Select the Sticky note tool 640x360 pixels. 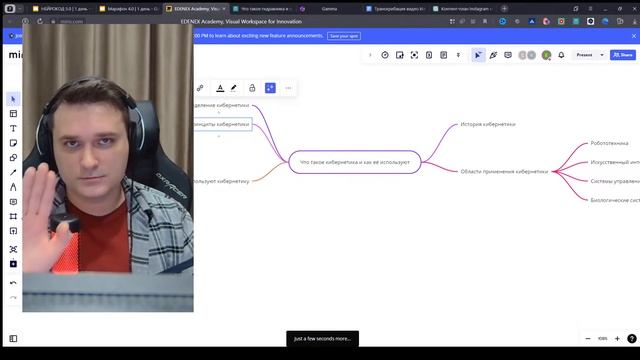(x=13, y=143)
